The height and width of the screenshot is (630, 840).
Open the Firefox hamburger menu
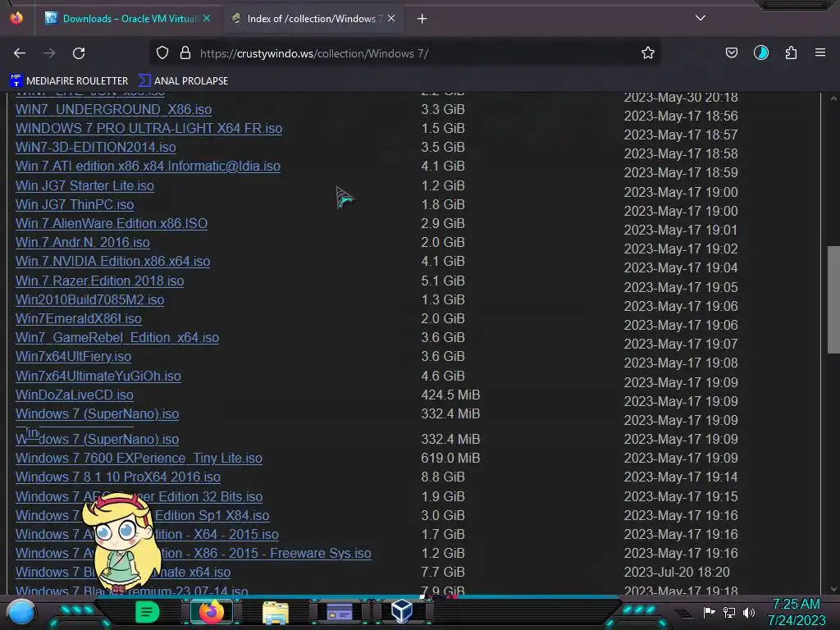[820, 53]
